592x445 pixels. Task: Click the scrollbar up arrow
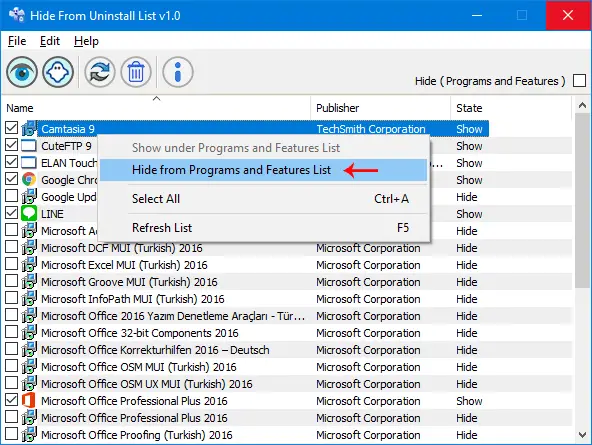(582, 105)
